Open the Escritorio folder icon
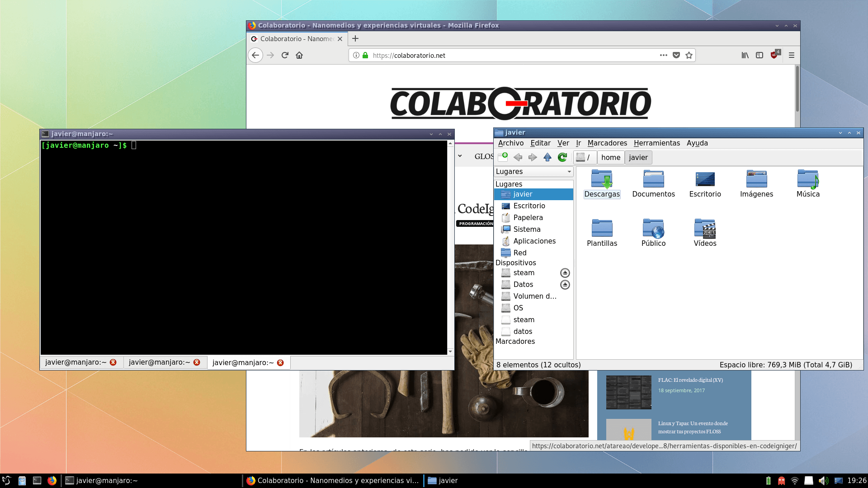Screen dimensions: 868x488 point(705,184)
